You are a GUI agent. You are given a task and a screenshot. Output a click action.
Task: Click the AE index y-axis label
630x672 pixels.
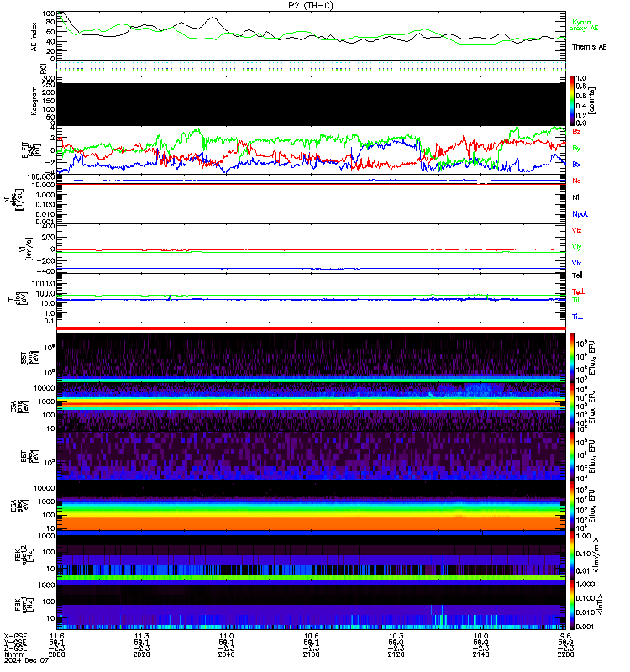34,37
